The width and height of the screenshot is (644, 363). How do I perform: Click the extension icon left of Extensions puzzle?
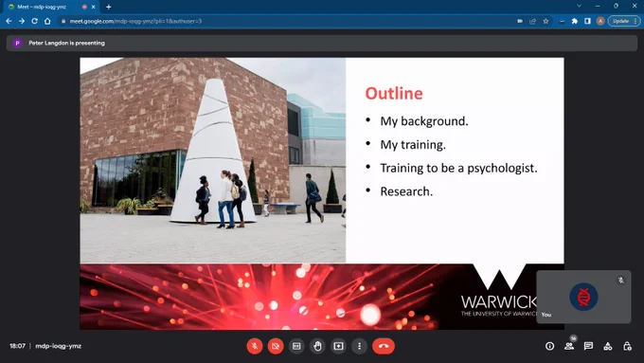pos(562,21)
